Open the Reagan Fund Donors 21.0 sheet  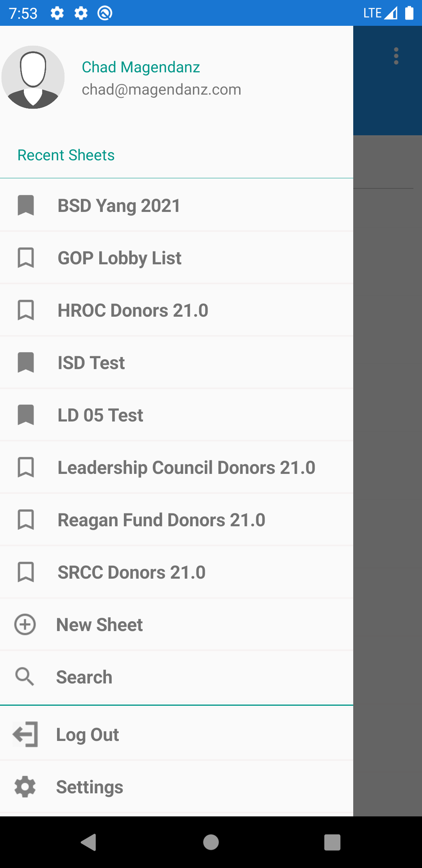click(161, 520)
